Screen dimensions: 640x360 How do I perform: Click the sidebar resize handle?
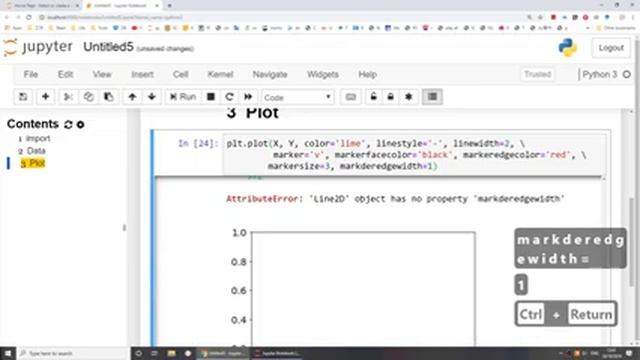point(124,228)
